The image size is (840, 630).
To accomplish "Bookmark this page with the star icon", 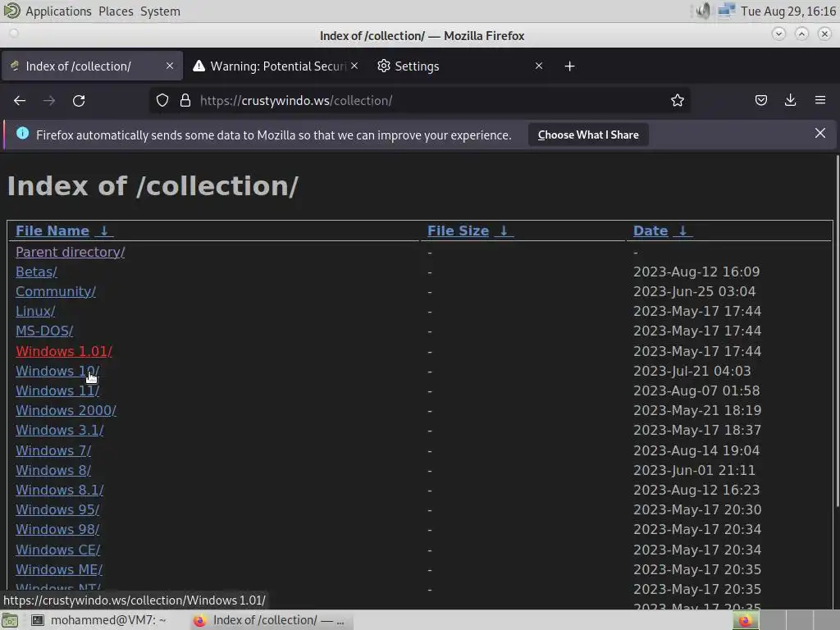I will tap(677, 101).
